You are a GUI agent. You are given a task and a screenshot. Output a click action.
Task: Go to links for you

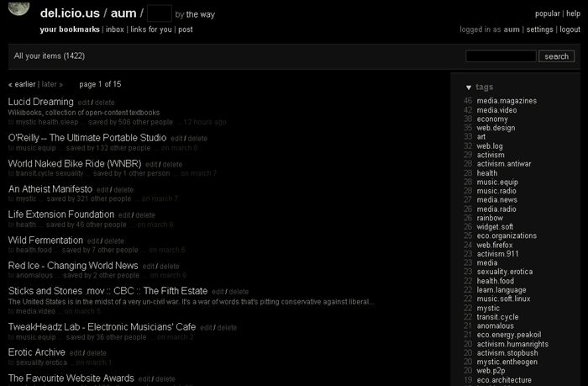point(151,29)
